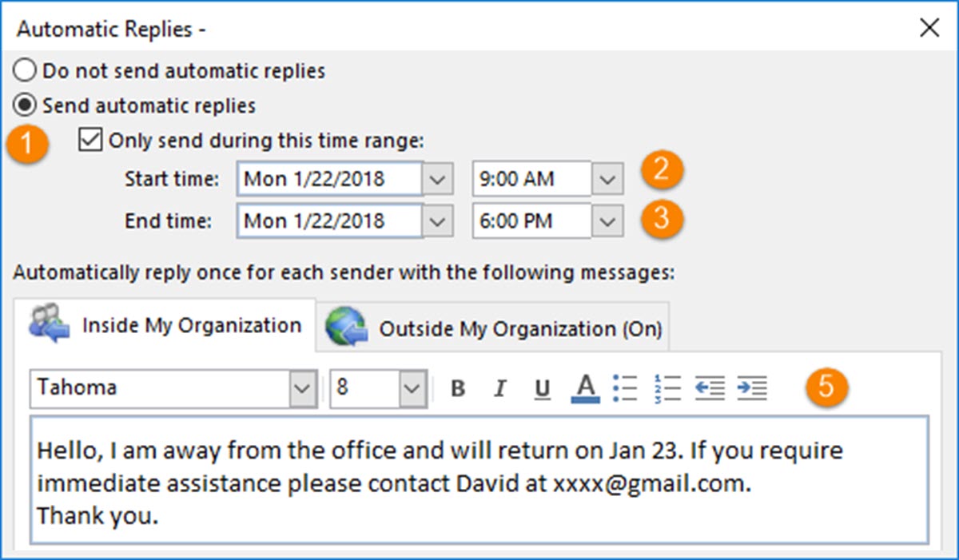The width and height of the screenshot is (959, 560).
Task: Apply italic formatting
Action: 499,388
